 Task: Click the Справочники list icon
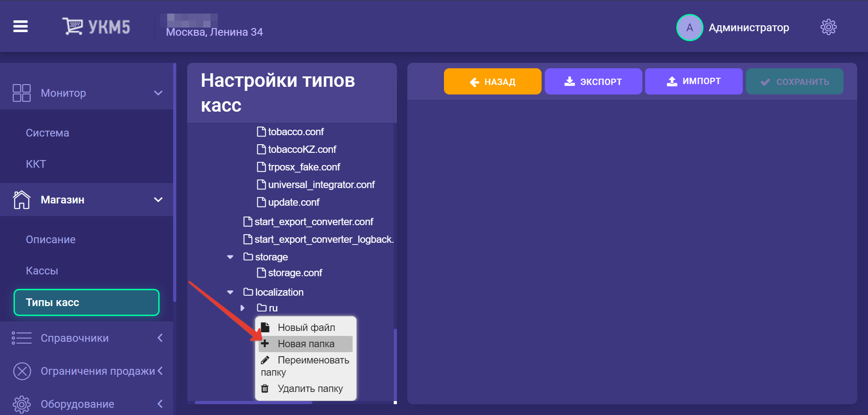coord(22,338)
